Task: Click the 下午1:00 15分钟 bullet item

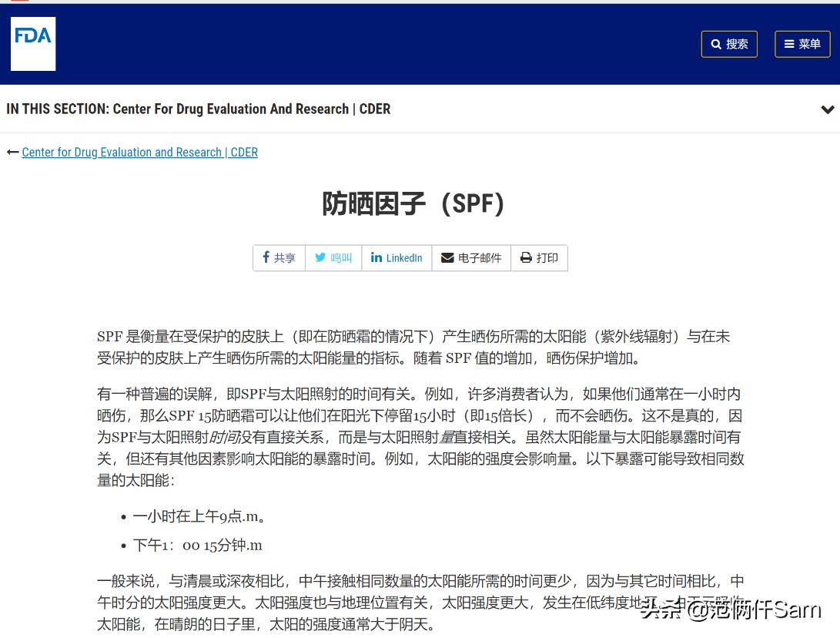Action: tap(198, 546)
